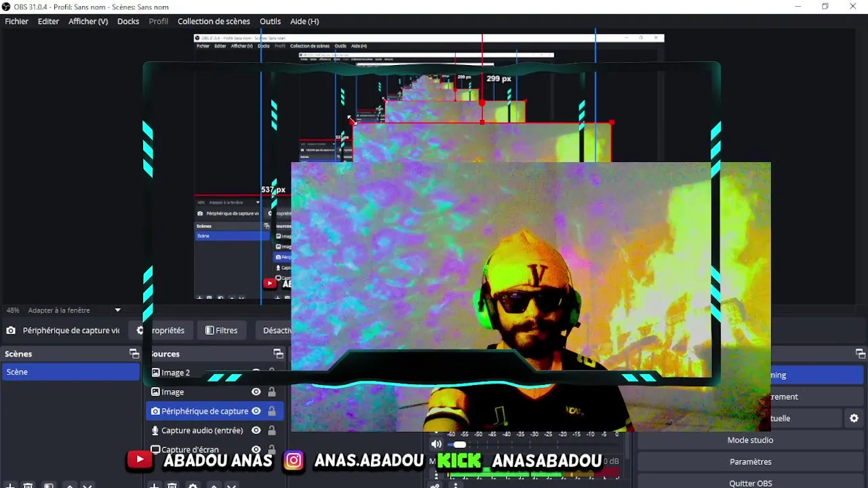
Task: Open the Docks menu
Action: click(x=128, y=21)
